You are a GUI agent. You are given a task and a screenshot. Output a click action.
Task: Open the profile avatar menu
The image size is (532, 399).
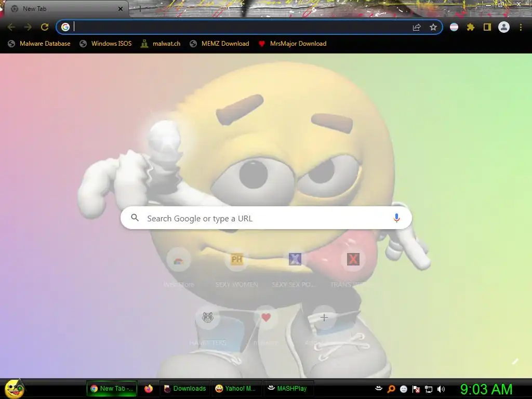[504, 27]
